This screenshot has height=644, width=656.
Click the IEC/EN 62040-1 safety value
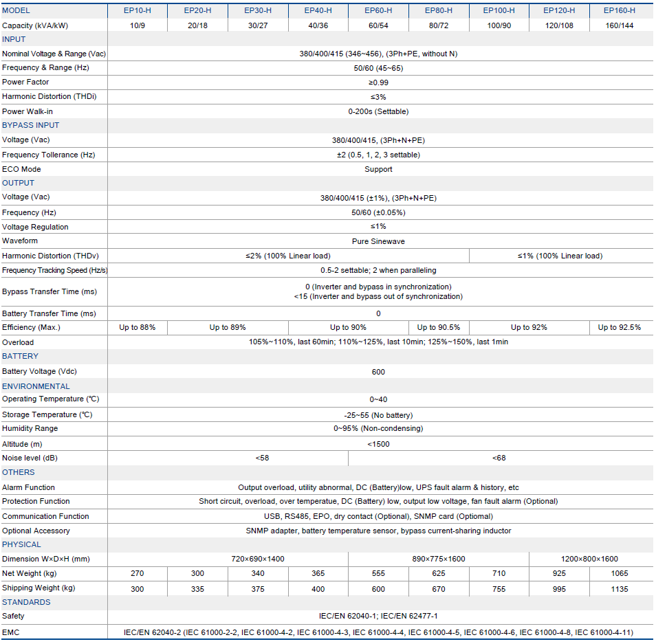coord(378,617)
